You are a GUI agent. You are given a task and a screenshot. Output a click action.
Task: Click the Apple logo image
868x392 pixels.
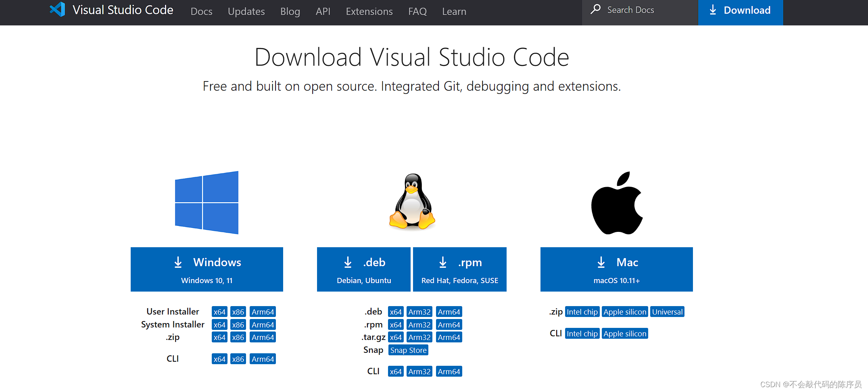pyautogui.click(x=617, y=203)
